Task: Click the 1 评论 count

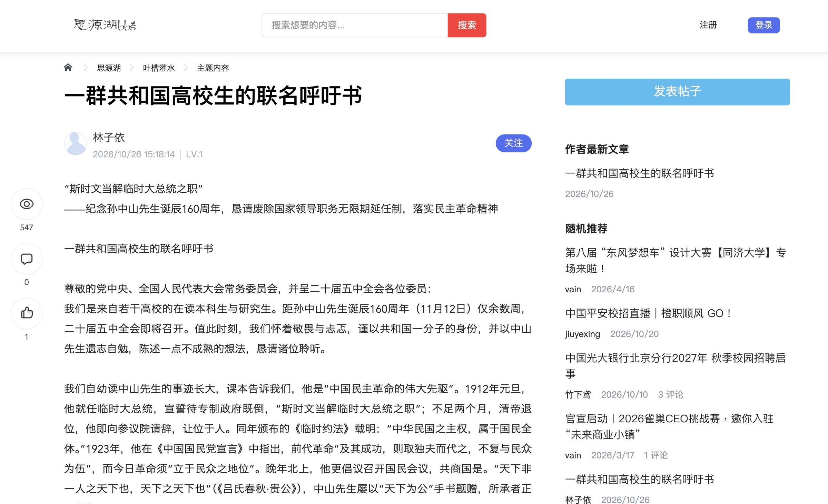Action: (655, 455)
